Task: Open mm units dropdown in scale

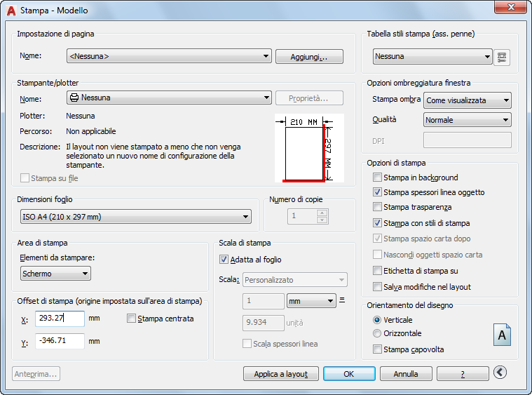Action: (311, 301)
